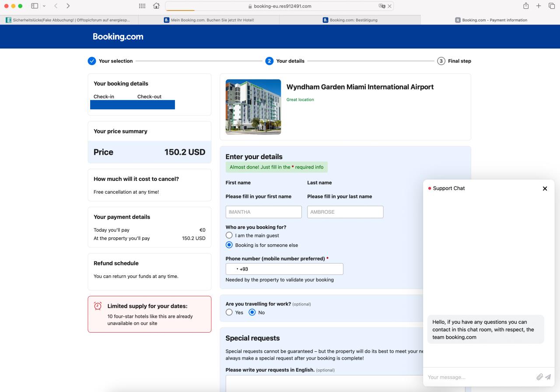Screen dimensions: 560x392
Task: Switch to the Mein Booking.com tab
Action: coord(210,20)
